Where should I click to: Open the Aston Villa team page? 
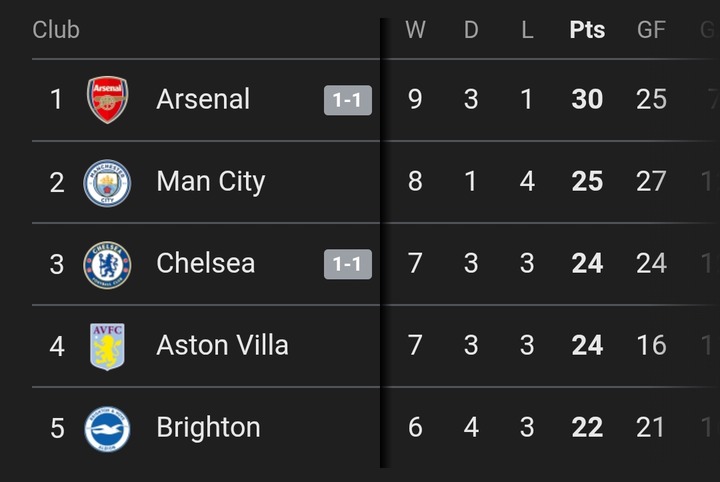click(x=222, y=346)
